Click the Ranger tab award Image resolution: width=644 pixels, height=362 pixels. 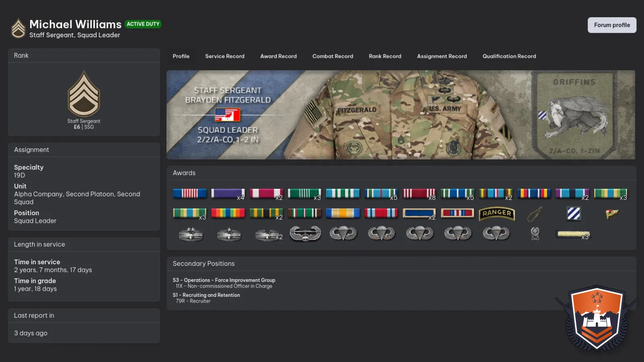click(x=497, y=214)
